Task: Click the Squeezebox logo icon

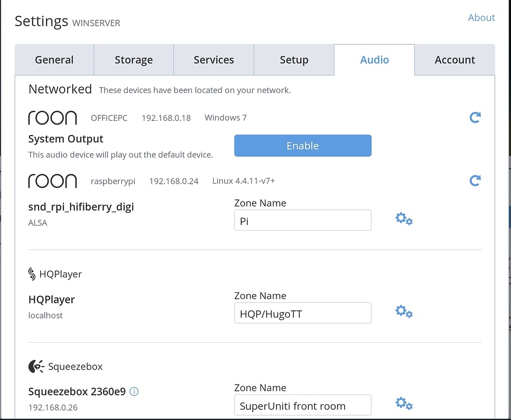Action: (x=36, y=367)
